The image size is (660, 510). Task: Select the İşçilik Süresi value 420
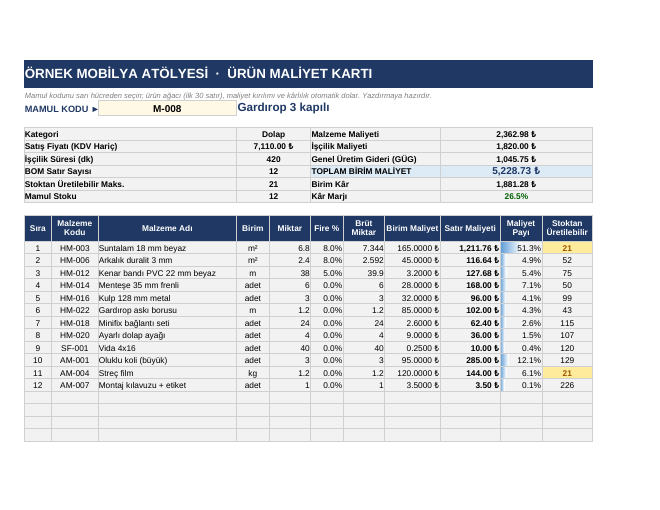point(273,159)
